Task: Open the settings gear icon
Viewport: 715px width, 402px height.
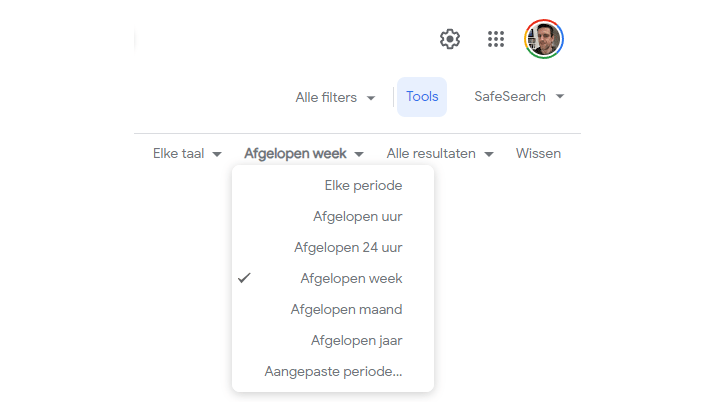Action: pos(450,39)
